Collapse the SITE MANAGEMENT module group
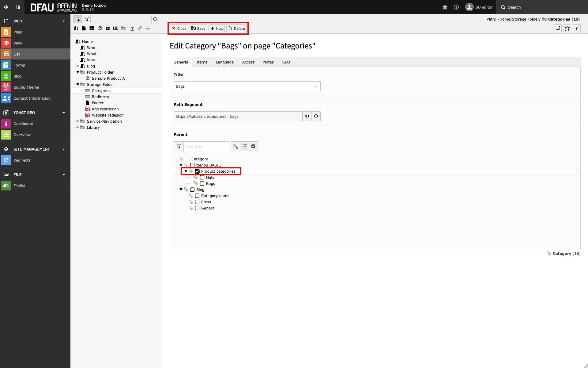Viewport: 588px width, 368px height. click(x=64, y=149)
